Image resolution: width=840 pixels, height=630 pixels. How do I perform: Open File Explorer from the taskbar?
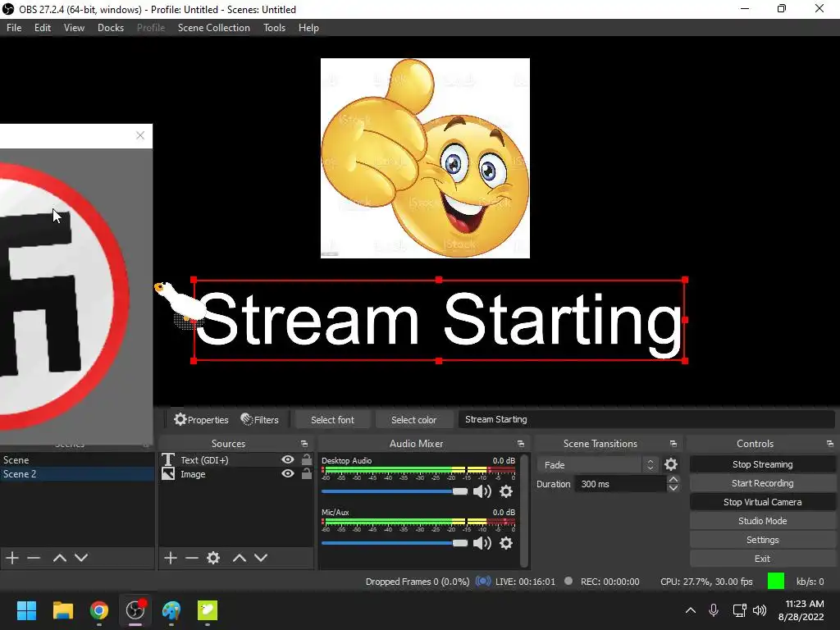[62, 610]
